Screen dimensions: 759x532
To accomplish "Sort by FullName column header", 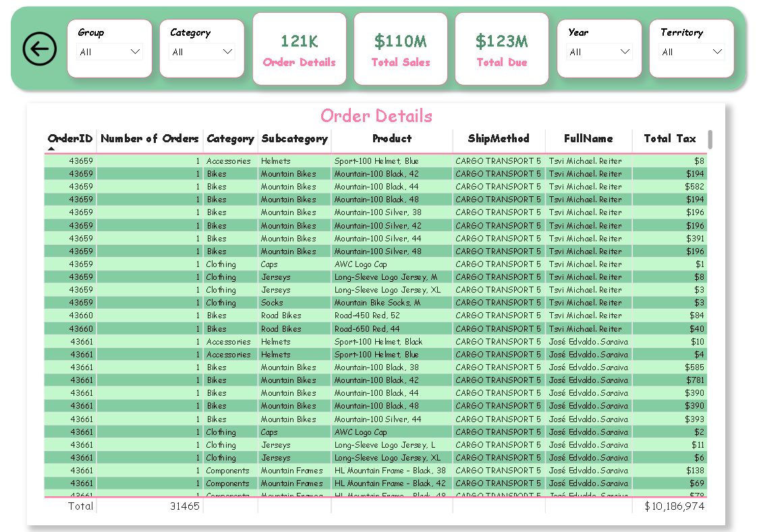I will [x=588, y=138].
